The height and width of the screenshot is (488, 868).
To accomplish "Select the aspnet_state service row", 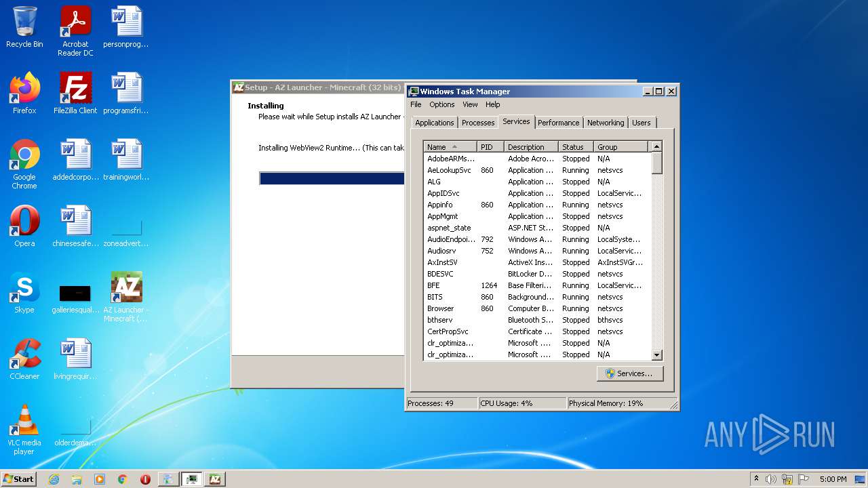I will pos(537,228).
